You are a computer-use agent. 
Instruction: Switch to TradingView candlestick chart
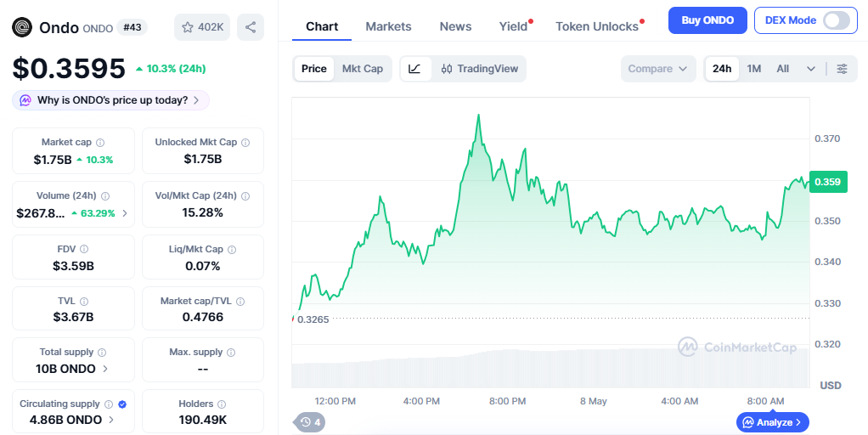coord(479,69)
